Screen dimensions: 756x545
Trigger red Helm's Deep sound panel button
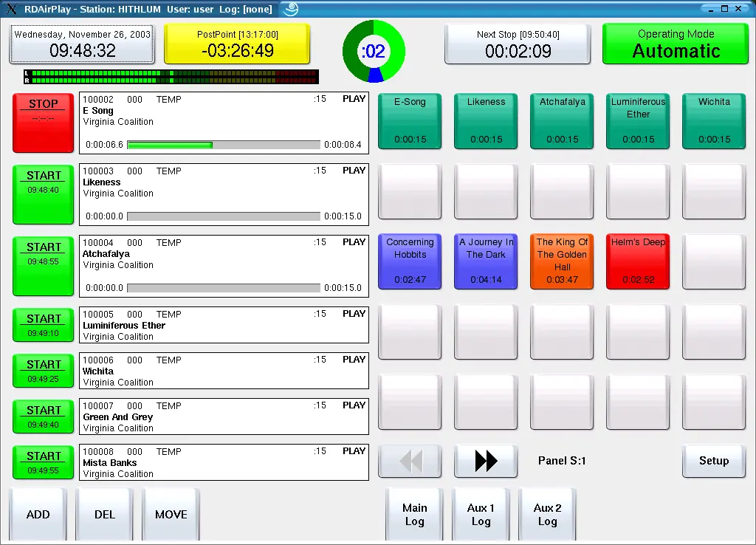tap(638, 261)
